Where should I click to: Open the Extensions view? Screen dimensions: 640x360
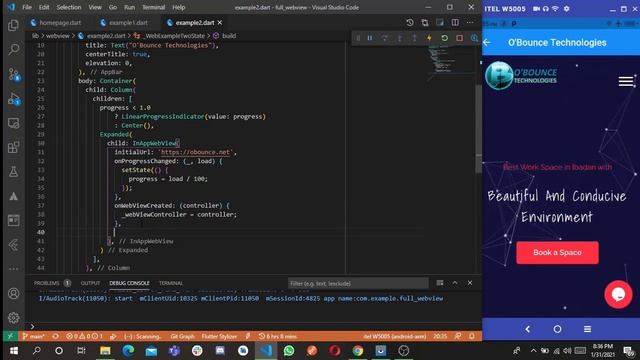tap(13, 147)
